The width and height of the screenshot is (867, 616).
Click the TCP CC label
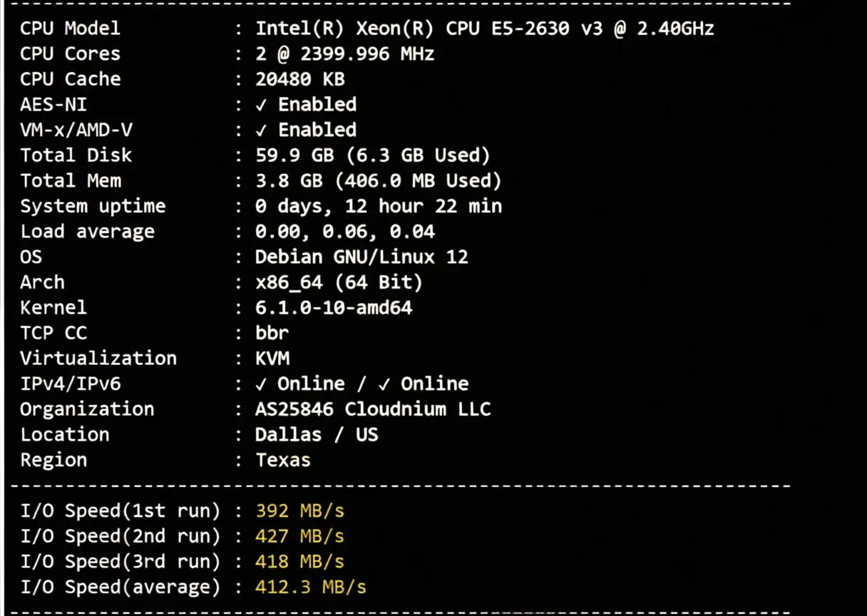(53, 333)
